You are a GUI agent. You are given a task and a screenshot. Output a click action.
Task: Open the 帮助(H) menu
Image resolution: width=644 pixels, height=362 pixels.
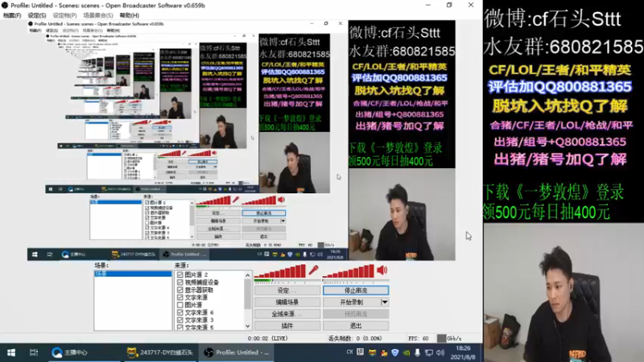pos(130,15)
